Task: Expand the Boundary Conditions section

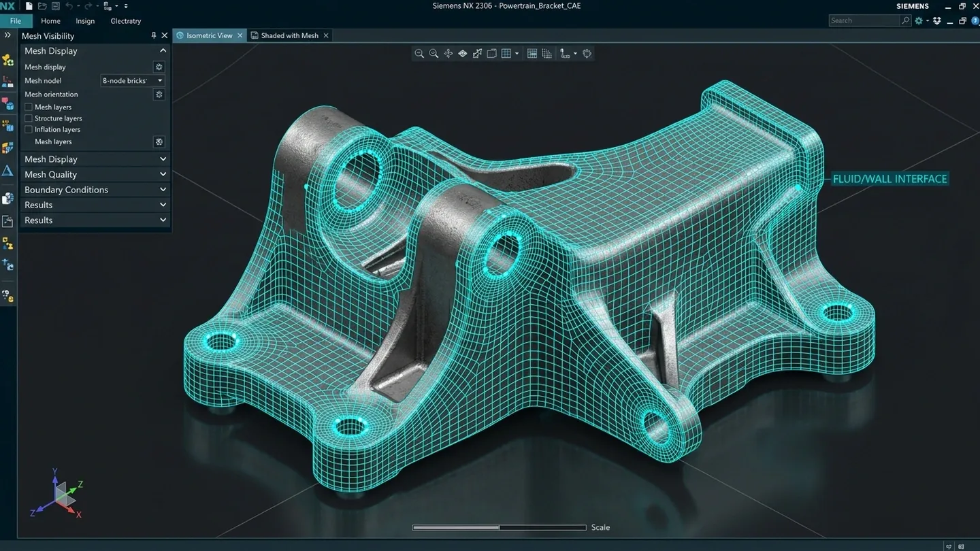Action: click(x=95, y=190)
